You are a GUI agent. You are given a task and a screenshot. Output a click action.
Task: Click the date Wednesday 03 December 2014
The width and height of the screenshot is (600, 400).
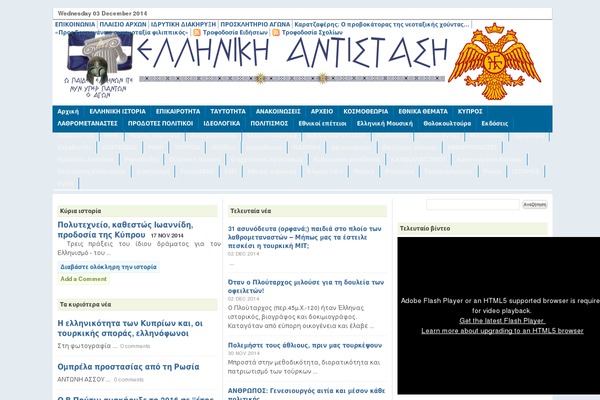pos(102,13)
